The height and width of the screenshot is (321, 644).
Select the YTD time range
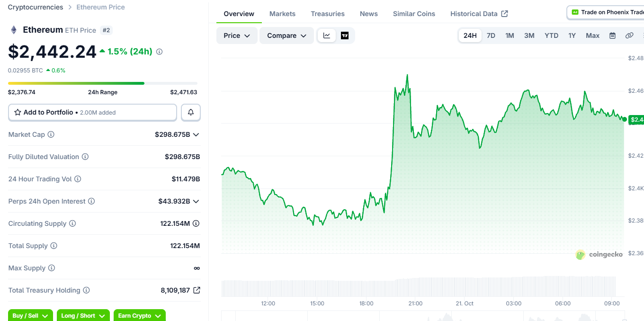click(551, 36)
